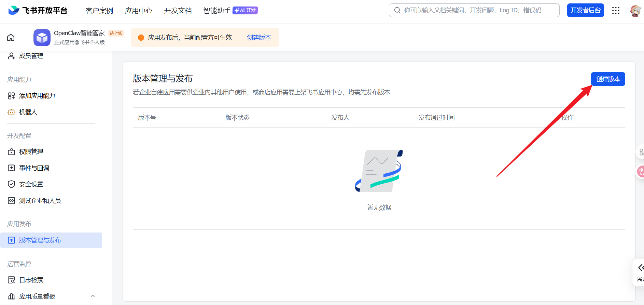Click the 版本状态 column header
The image size is (644, 305).
click(x=237, y=118)
